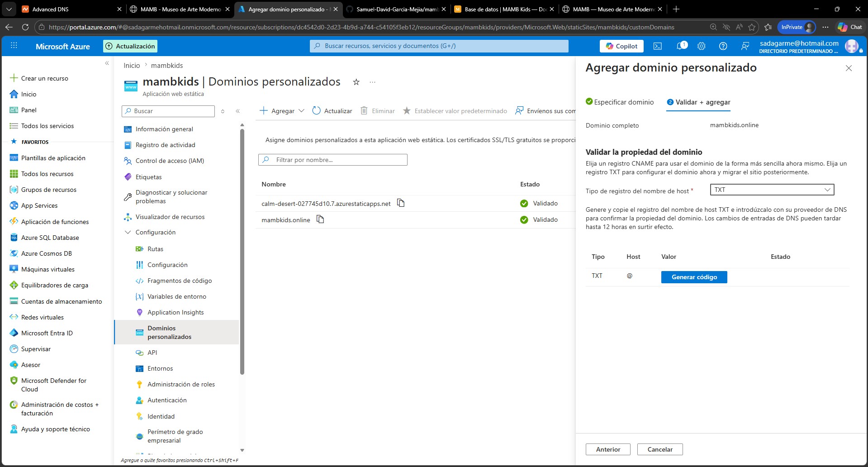Open the record type TXT dropdown
This screenshot has height=467, width=868.
[772, 190]
